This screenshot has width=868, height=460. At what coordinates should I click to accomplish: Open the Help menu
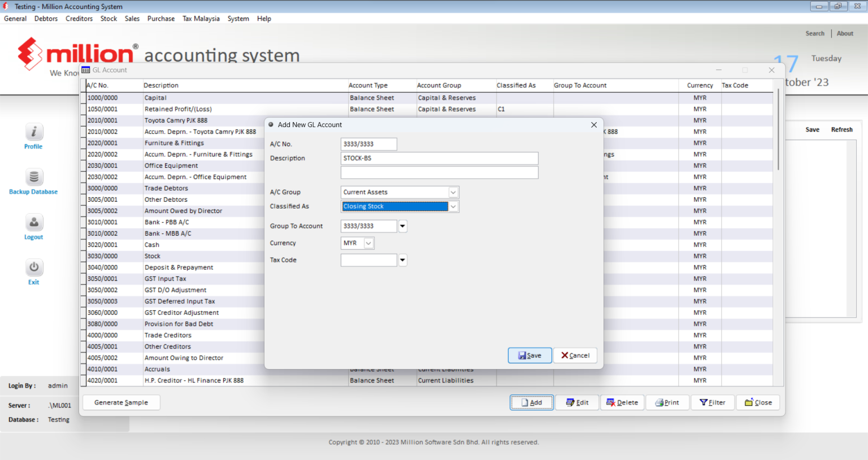(264, 19)
